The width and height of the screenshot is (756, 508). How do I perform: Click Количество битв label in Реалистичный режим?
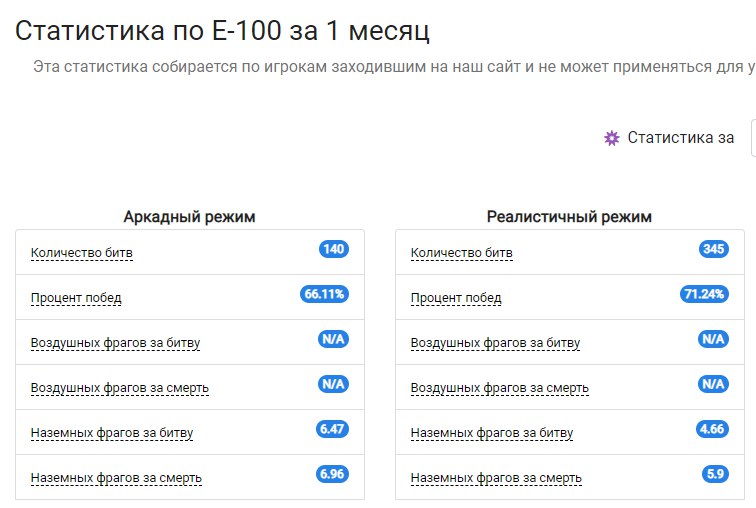[461, 253]
